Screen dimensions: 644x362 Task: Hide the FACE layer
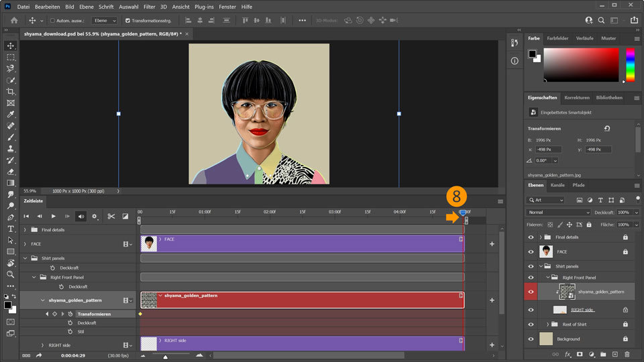pyautogui.click(x=531, y=251)
